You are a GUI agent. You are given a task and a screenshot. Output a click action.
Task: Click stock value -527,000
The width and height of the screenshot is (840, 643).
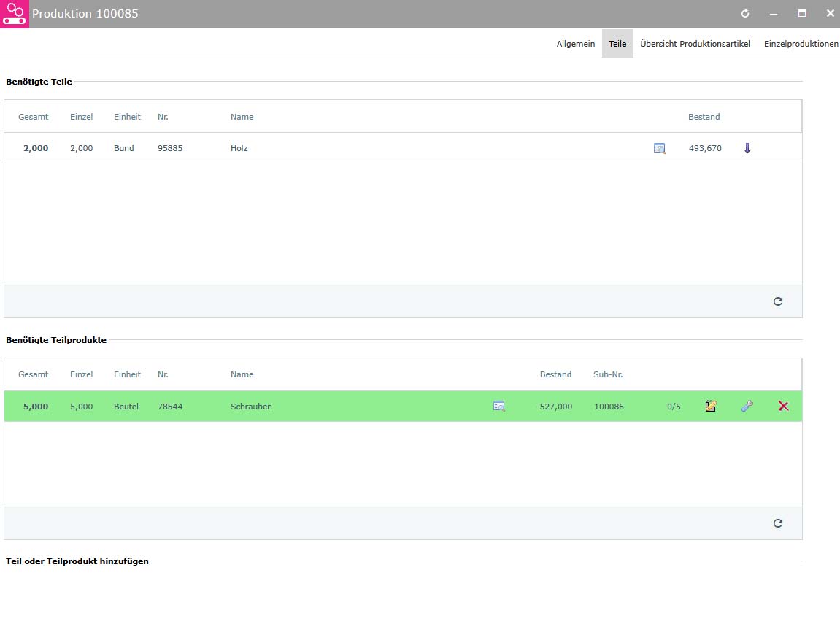554,407
